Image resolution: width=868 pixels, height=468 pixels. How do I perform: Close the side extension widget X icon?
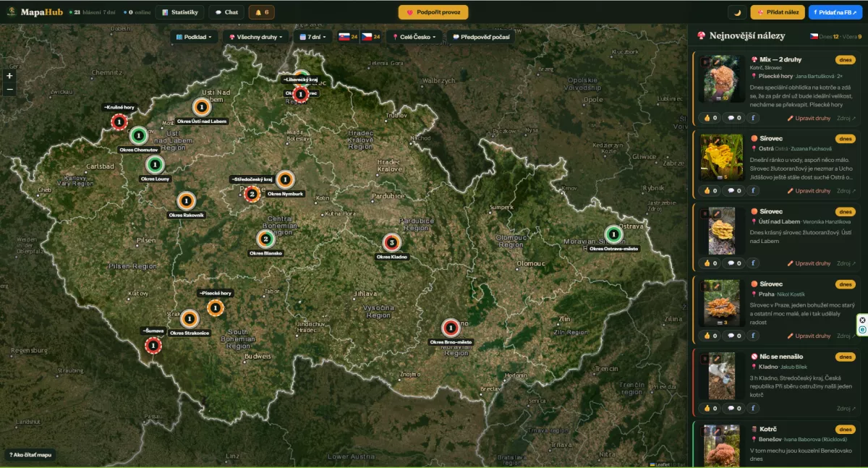(862, 320)
